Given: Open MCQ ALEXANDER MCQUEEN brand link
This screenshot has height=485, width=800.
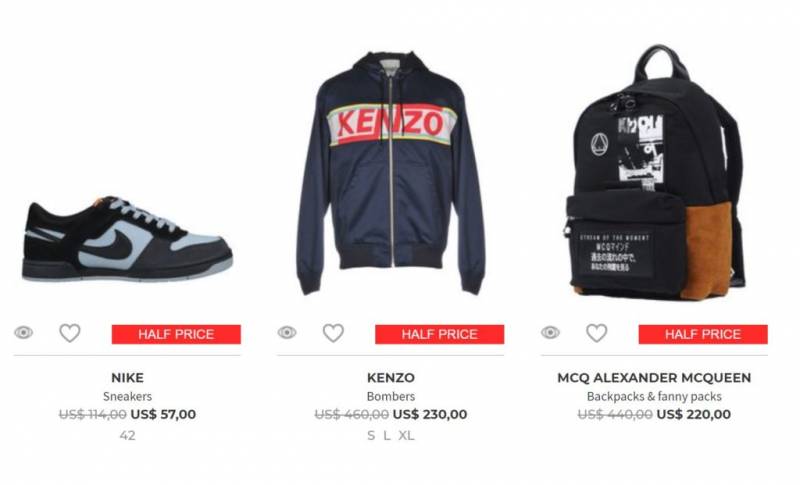Looking at the screenshot, I should pos(654,378).
